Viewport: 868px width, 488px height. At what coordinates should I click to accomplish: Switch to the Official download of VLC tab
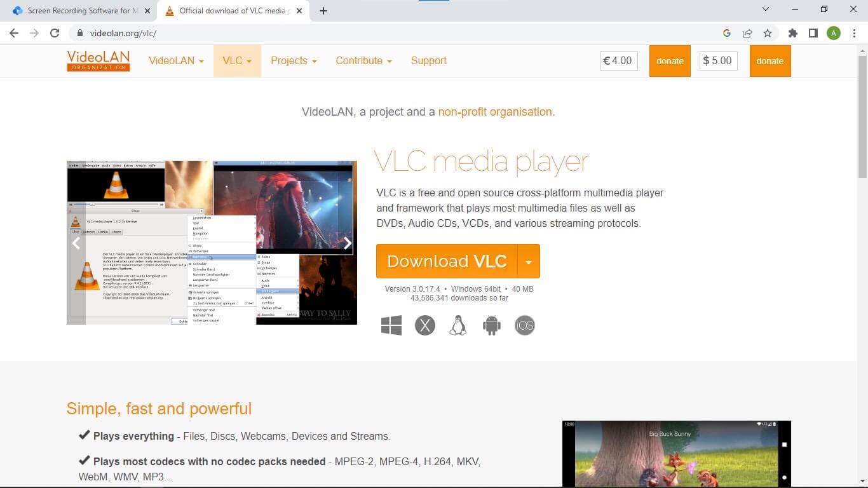tap(233, 11)
